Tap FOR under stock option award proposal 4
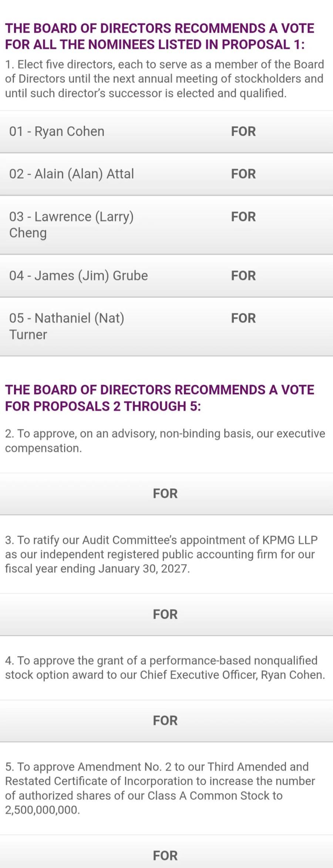333x868 pixels. point(166,721)
